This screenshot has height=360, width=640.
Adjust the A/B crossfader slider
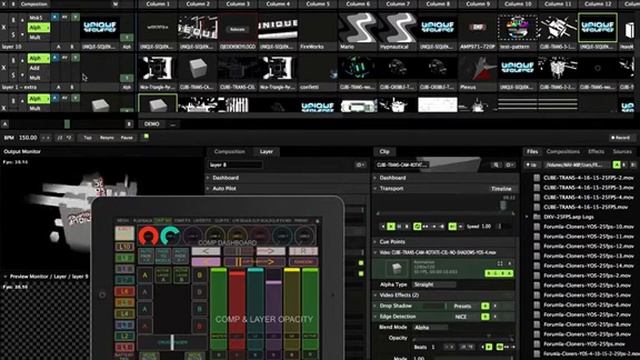67,124
